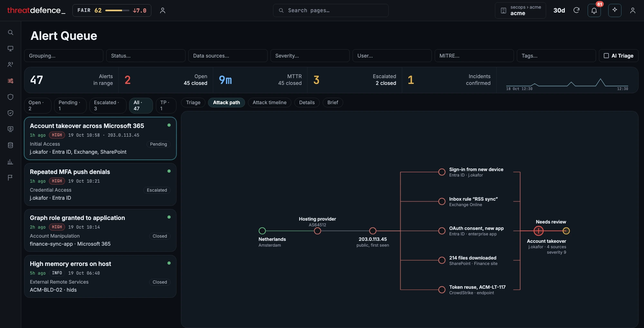Viewport: 644px width, 328px height.
Task: Click the alert trend sparkline chart
Action: [567, 83]
